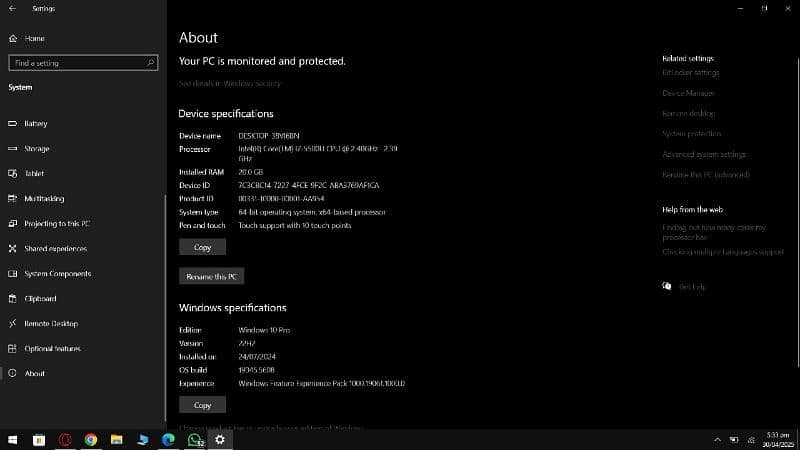The width and height of the screenshot is (800, 450).
Task: Open link about how many processor cores
Action: click(714, 232)
